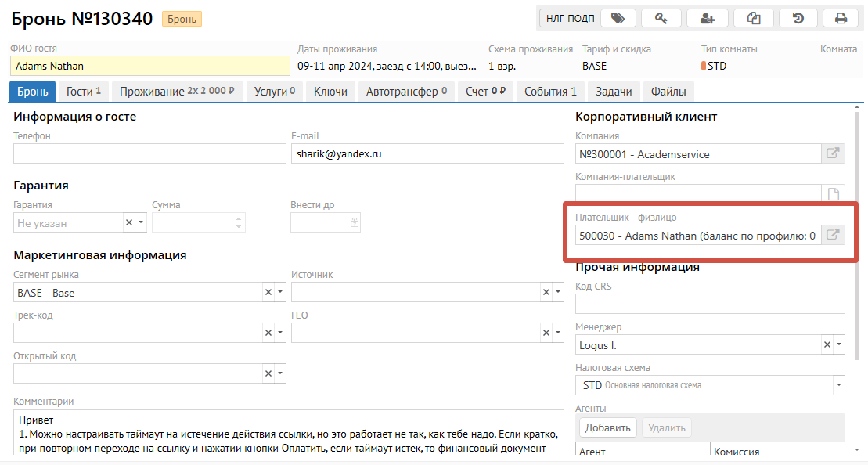
Task: Click the document icon beside Компания-плательщик
Action: [x=834, y=194]
